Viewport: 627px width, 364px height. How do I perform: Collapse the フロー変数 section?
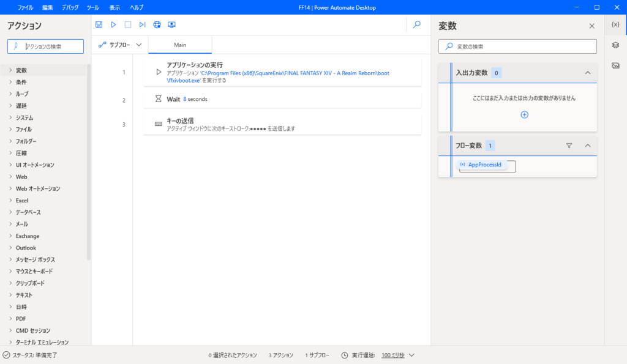tap(588, 146)
